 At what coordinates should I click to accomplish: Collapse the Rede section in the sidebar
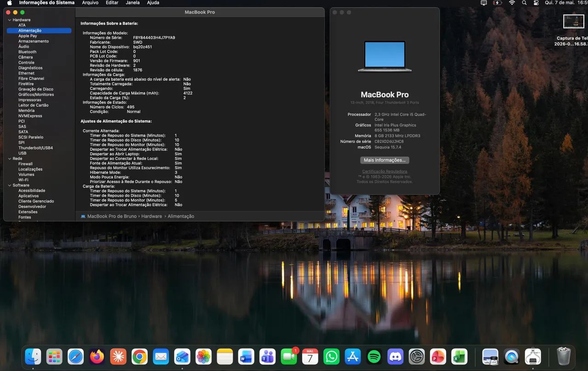click(9, 159)
